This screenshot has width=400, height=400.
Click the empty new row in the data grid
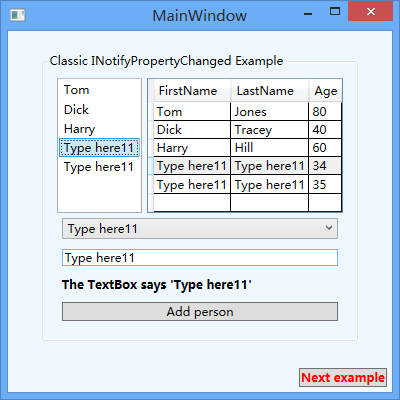tap(247, 202)
